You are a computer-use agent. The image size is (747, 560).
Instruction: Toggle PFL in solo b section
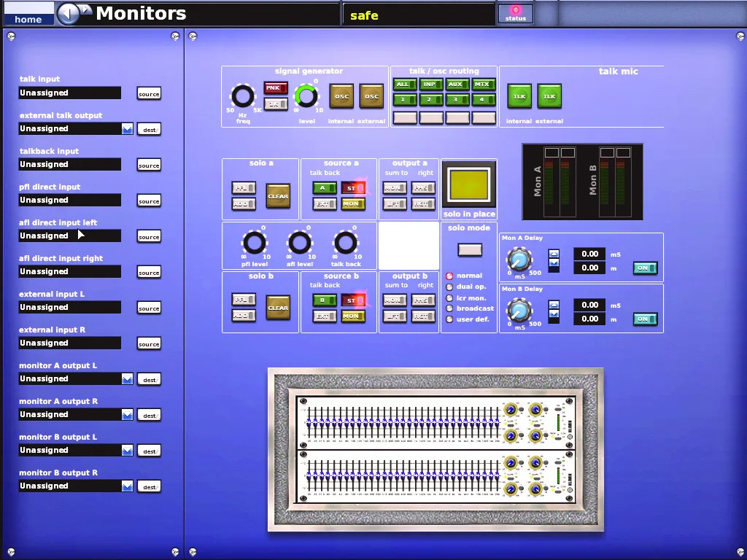(244, 300)
